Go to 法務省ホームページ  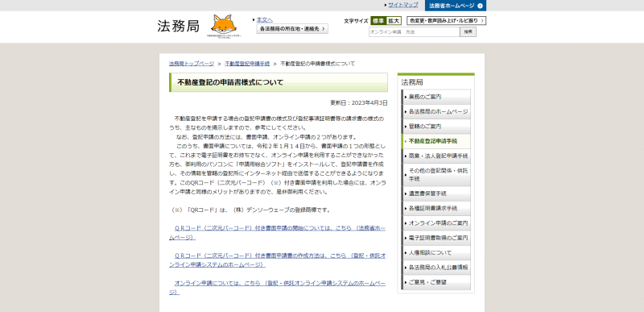point(456,6)
